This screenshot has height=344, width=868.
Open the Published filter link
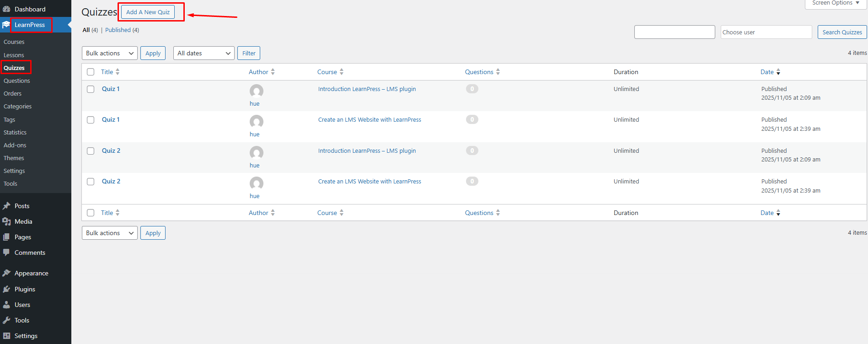[118, 30]
